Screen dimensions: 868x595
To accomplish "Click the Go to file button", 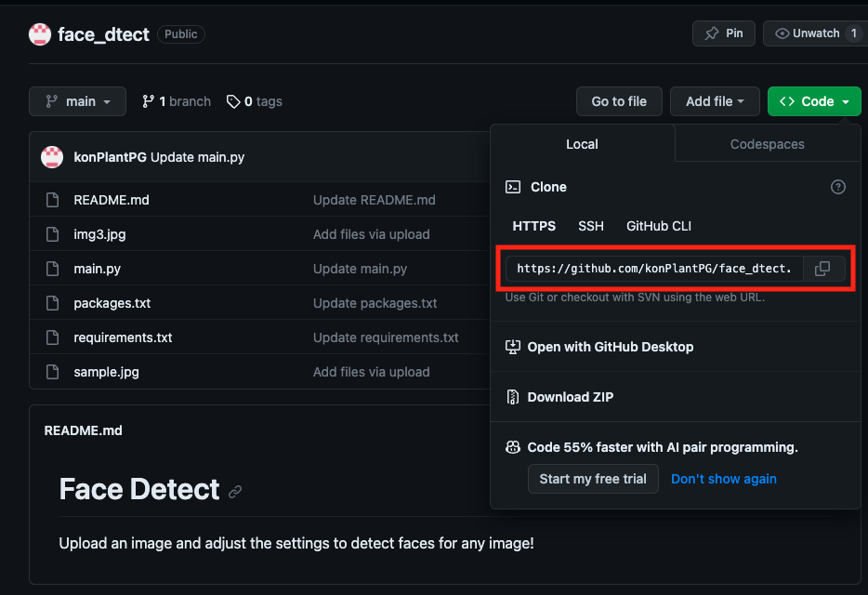I will click(620, 101).
